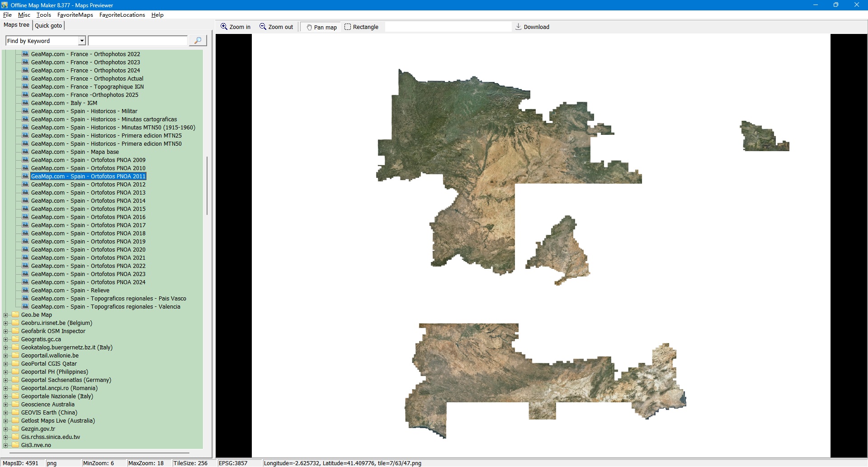Click the maps tree vertical scrollbar
Image resolution: width=868 pixels, height=467 pixels.
(x=207, y=186)
